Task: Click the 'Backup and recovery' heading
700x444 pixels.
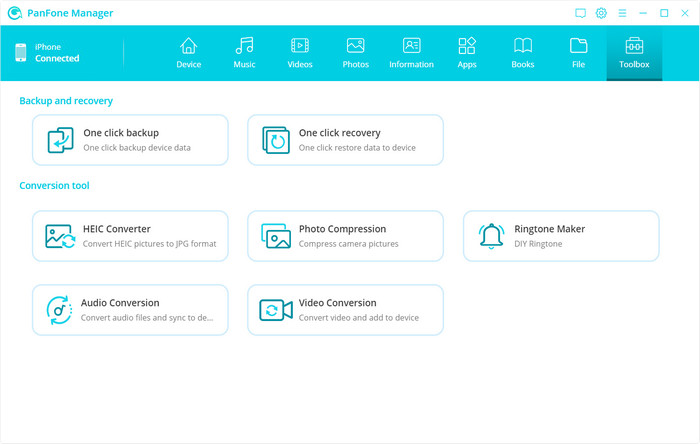Action: (x=66, y=101)
